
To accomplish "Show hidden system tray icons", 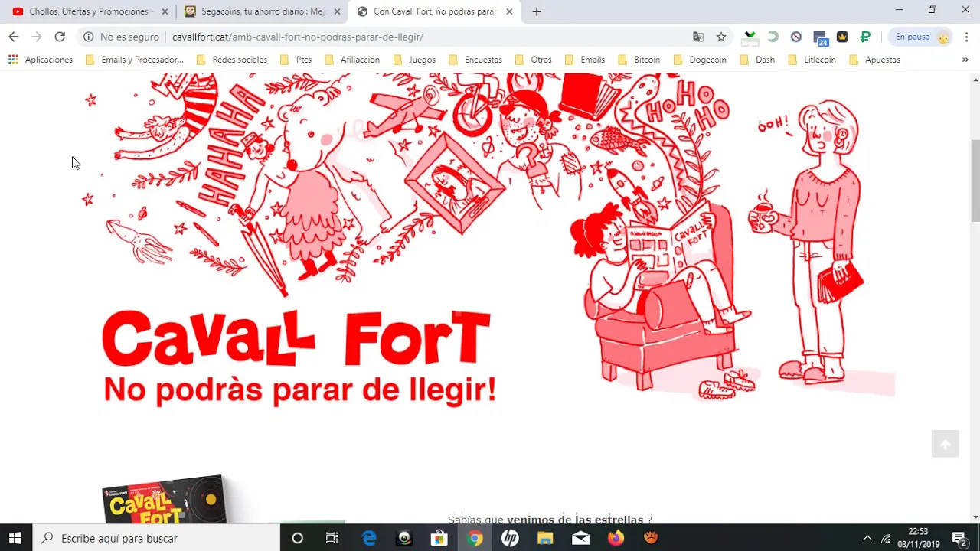I will 867,538.
